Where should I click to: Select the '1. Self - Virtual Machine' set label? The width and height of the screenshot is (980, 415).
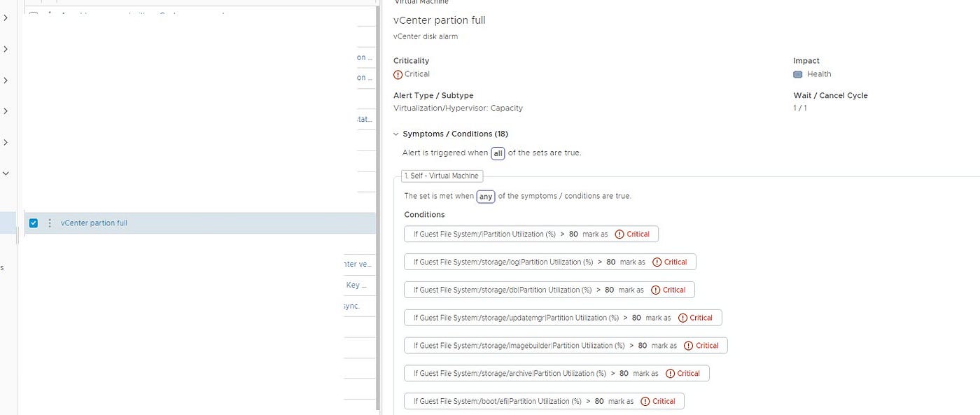[x=443, y=176]
